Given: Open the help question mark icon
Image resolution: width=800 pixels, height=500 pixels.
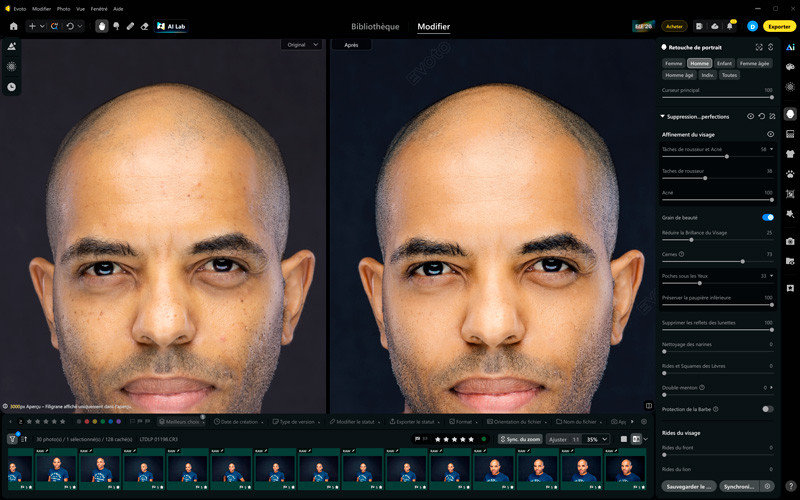Looking at the screenshot, I should pos(791,486).
